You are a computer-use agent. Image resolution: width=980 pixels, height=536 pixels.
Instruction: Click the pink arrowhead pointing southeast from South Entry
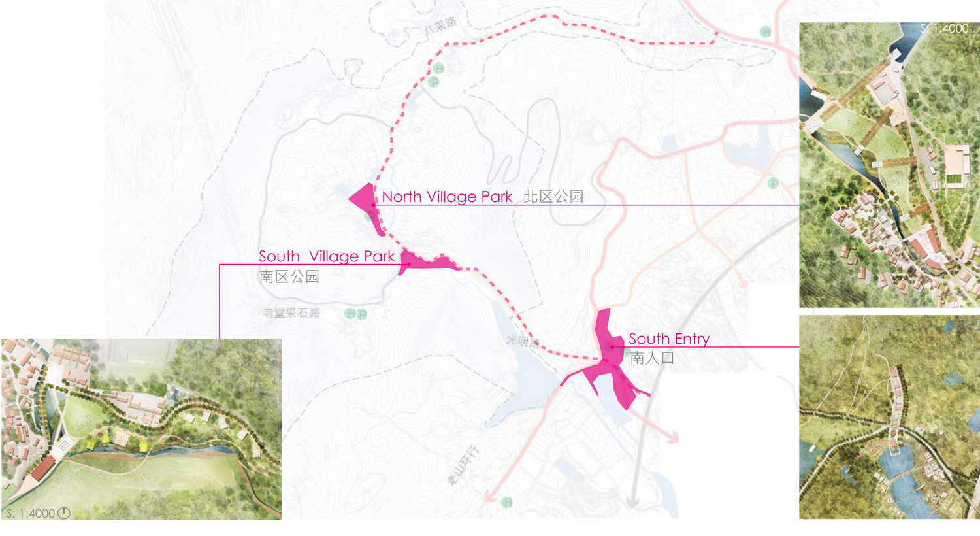point(672,437)
